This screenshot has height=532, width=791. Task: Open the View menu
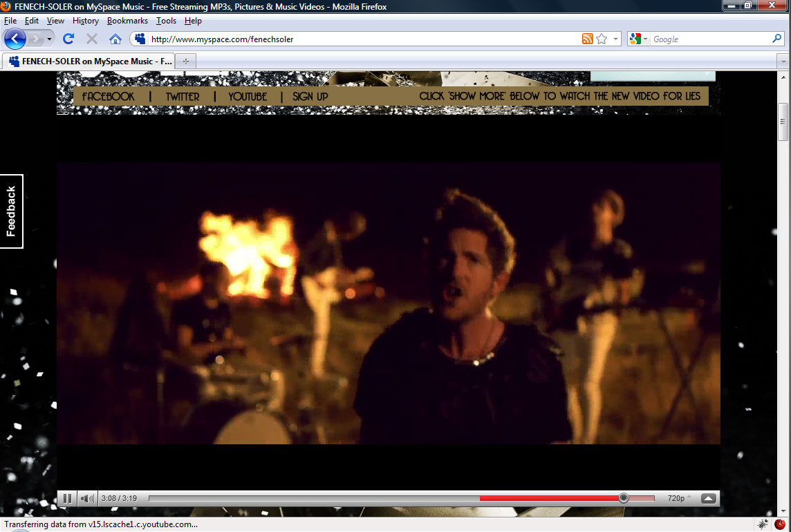tap(55, 21)
